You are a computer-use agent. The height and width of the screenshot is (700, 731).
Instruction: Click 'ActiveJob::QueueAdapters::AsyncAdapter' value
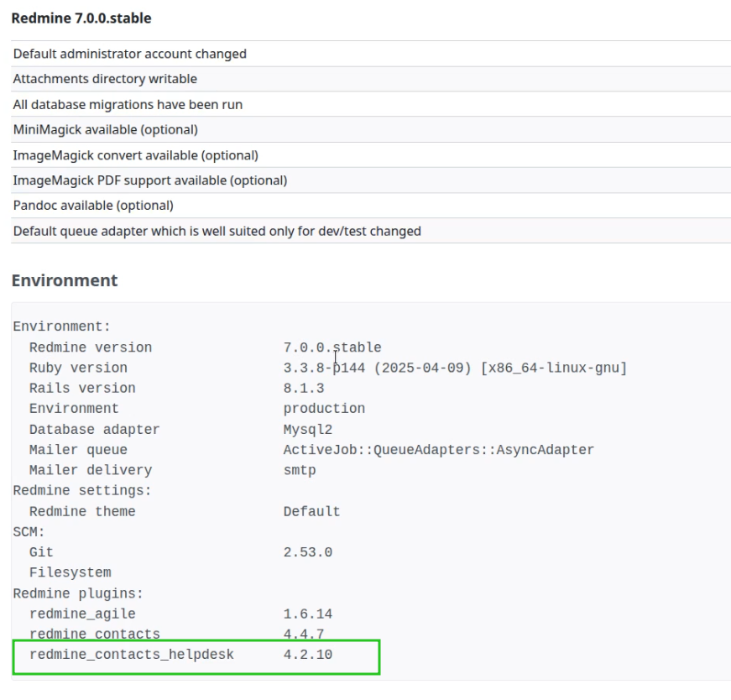coord(439,450)
